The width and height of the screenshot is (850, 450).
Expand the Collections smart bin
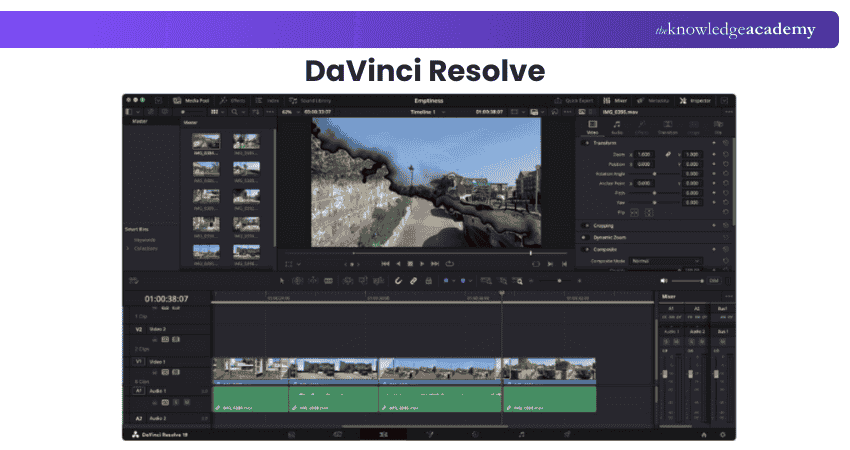[x=128, y=248]
